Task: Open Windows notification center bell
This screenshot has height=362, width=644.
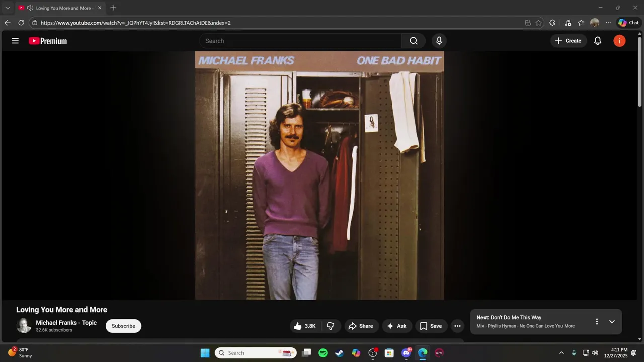Action: [x=634, y=353]
